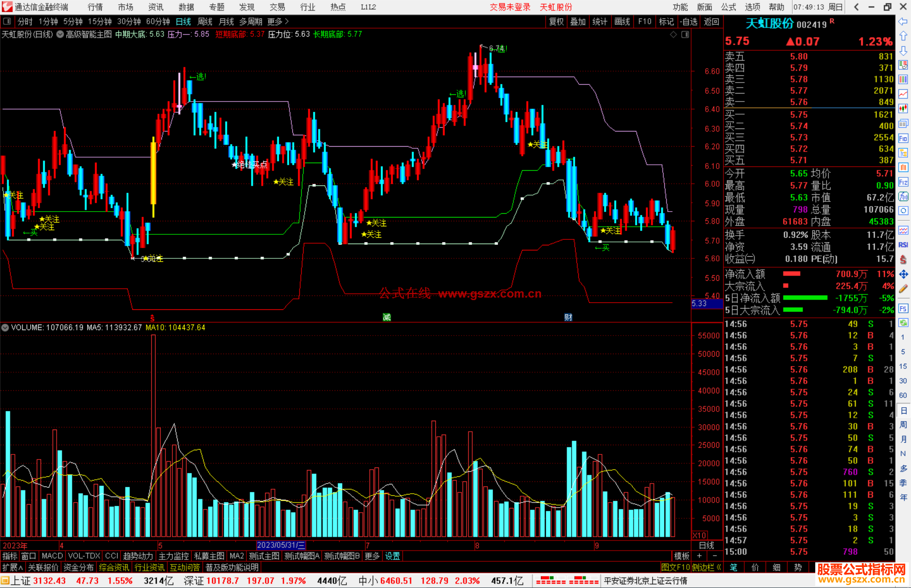Screen dimensions: 911x588
Task: Click the diamond icon at chart top-right
Action: (x=673, y=34)
